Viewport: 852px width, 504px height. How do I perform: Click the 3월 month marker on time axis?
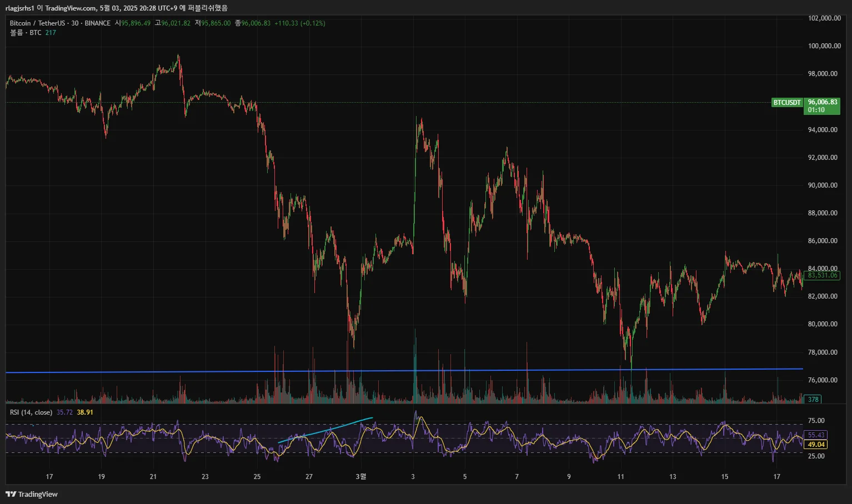click(361, 476)
